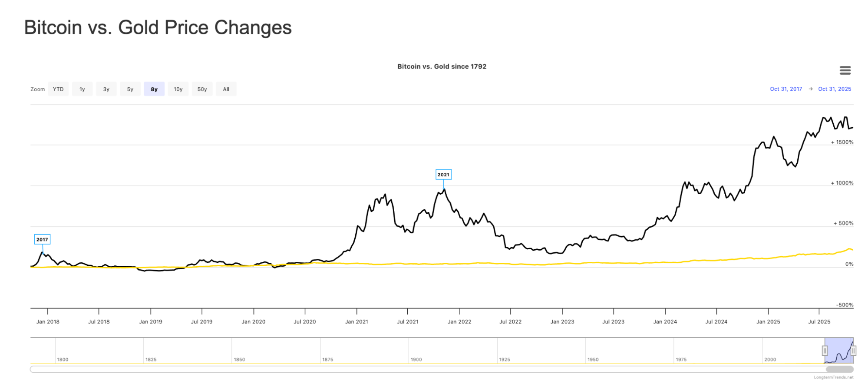Screen dimensions: 868x387
Task: Click the 2021 annotation flag
Action: [443, 174]
